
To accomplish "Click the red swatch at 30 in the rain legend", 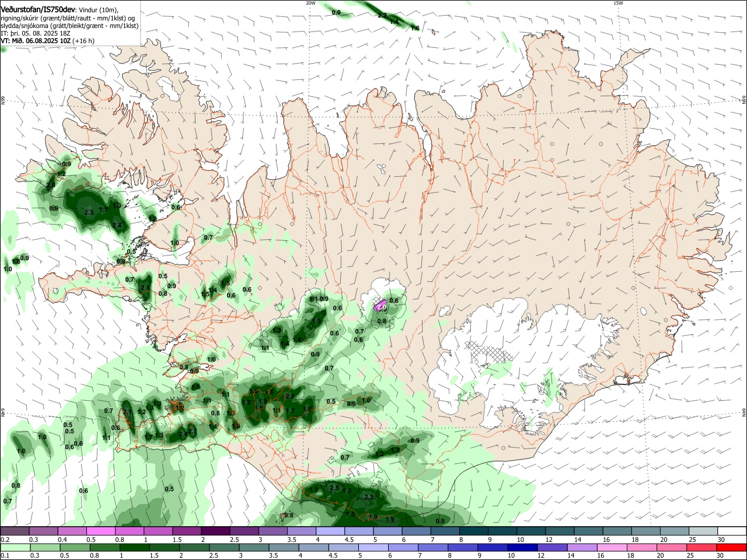I will 731,547.
